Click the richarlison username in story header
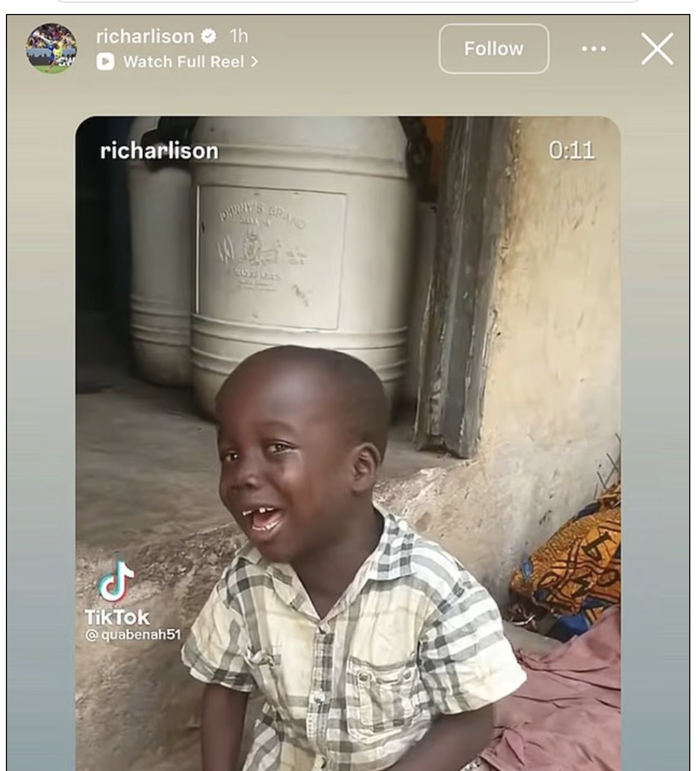This screenshot has width=700, height=771. (x=145, y=36)
